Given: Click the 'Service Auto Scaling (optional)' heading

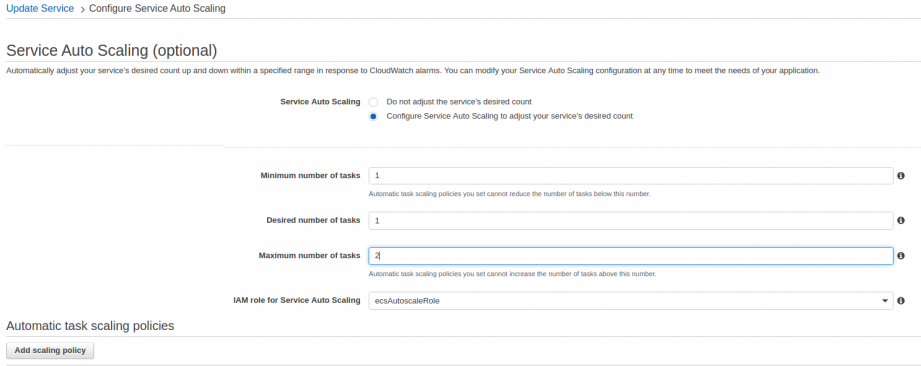Looking at the screenshot, I should tap(112, 51).
